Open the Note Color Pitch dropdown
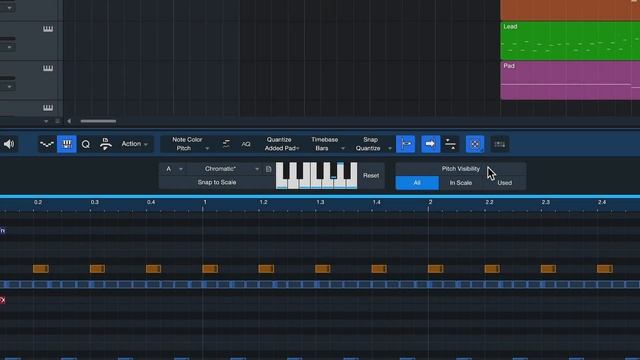 pyautogui.click(x=187, y=144)
